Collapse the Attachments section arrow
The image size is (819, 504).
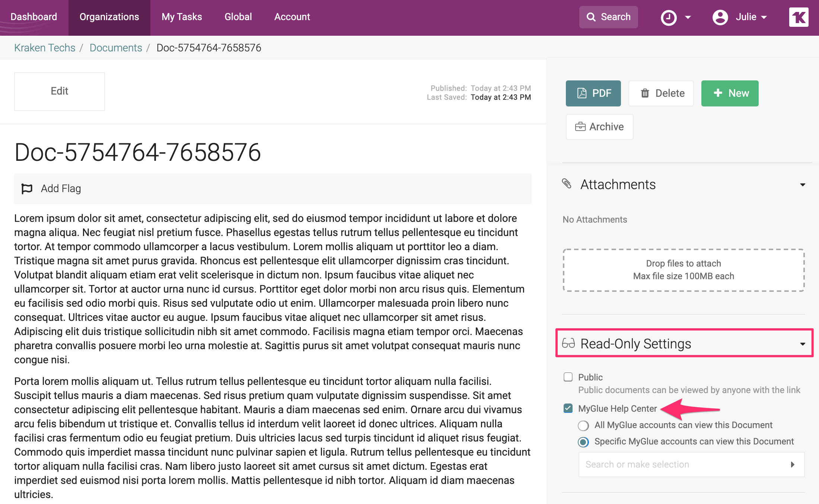[803, 185]
